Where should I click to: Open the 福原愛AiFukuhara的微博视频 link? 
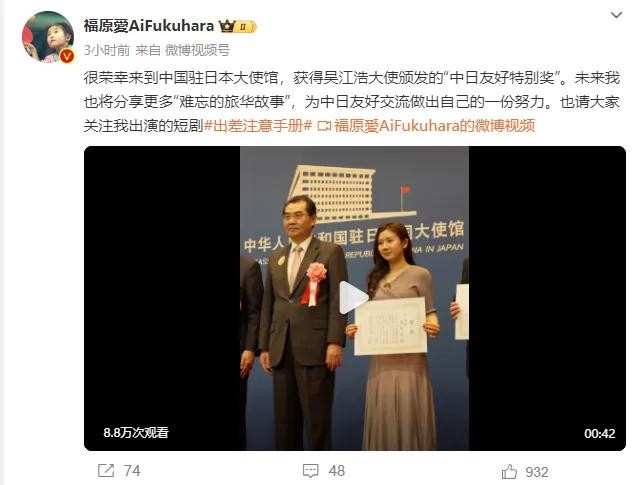[x=435, y=126]
